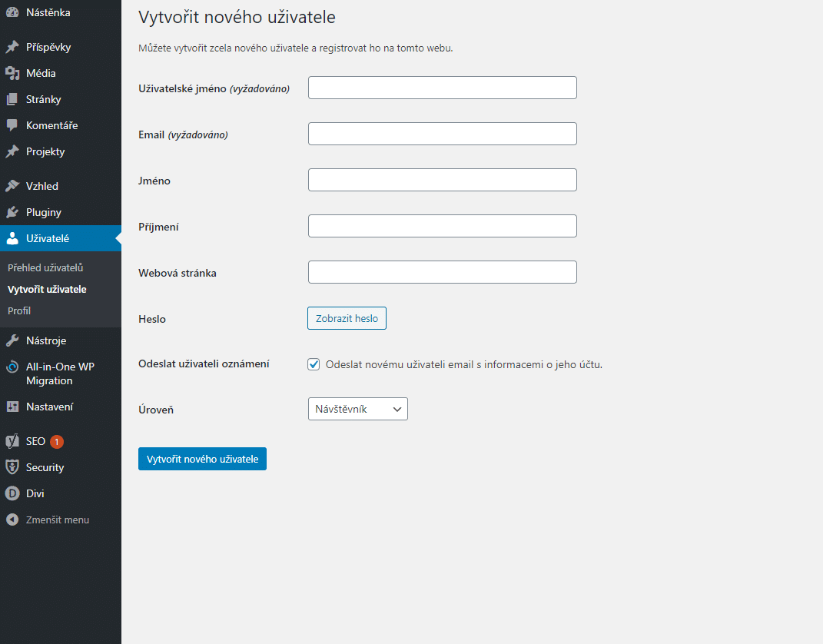Select Vytvořit uživatele submenu link
The image size is (823, 644).
(47, 289)
